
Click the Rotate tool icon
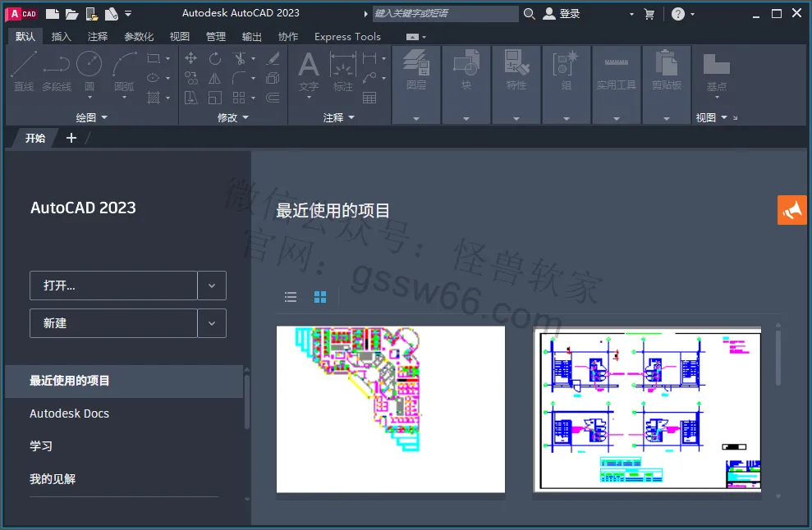[215, 58]
